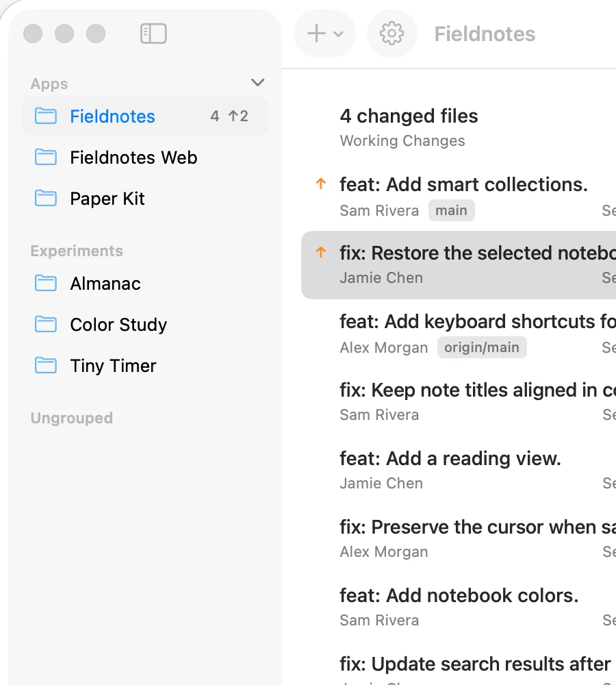The width and height of the screenshot is (616, 685).
Task: Open Fieldnotes Web repository
Action: pyautogui.click(x=145, y=158)
